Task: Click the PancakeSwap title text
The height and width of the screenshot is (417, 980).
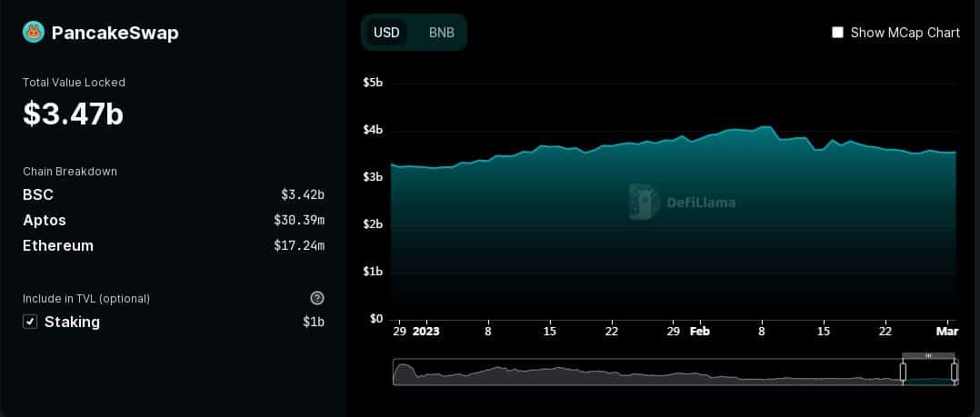Action: [115, 33]
